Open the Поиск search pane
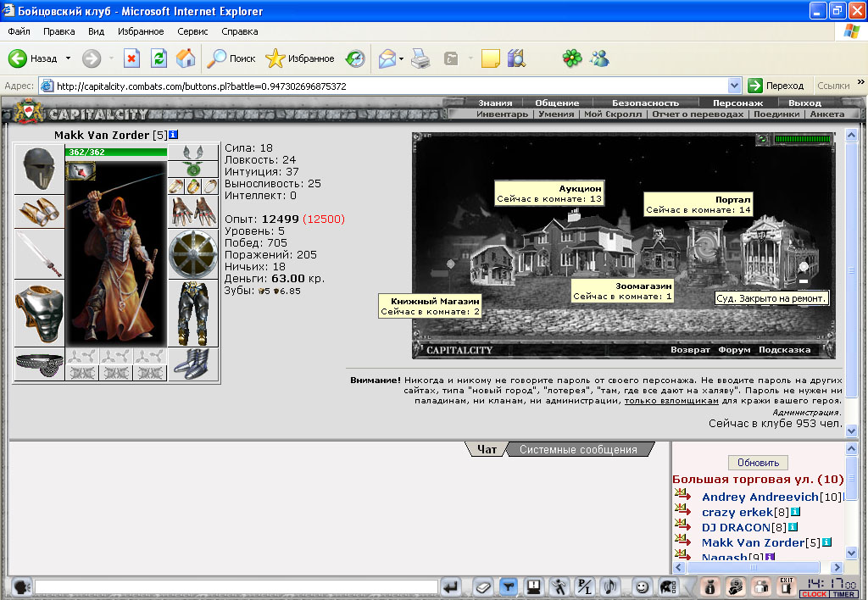Viewport: 868px width, 600px height. 231,58
